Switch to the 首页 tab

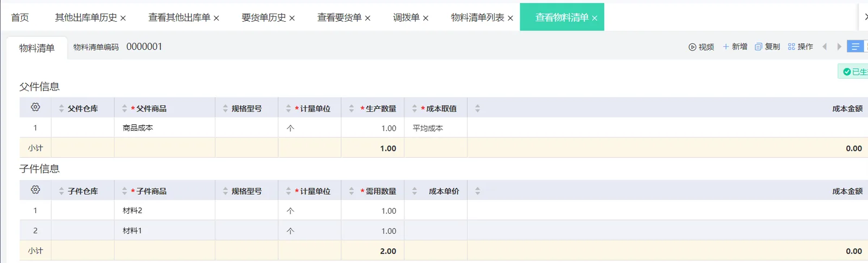coord(20,17)
